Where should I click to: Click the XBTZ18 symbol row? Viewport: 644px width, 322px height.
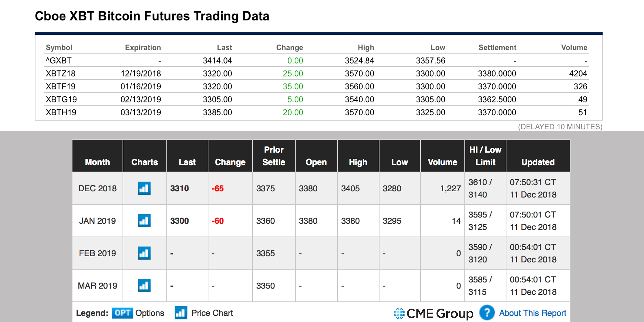(61, 73)
